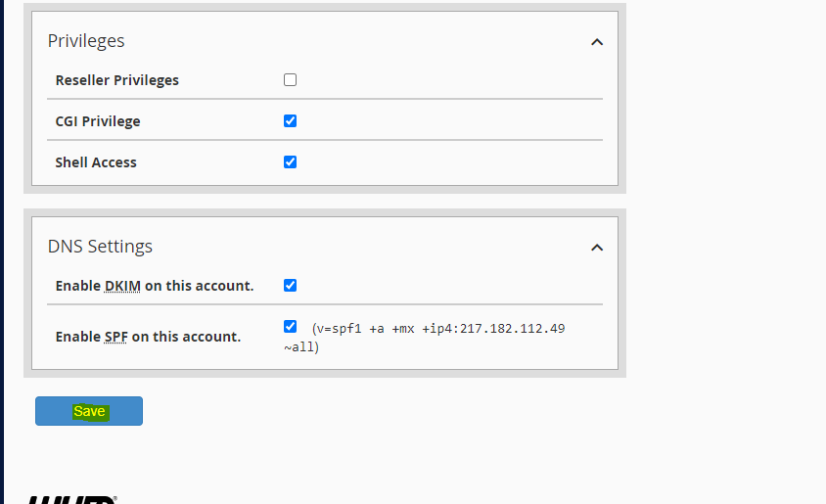Enable the Reseller Privileges checkbox
The image size is (826, 504).
(x=290, y=80)
